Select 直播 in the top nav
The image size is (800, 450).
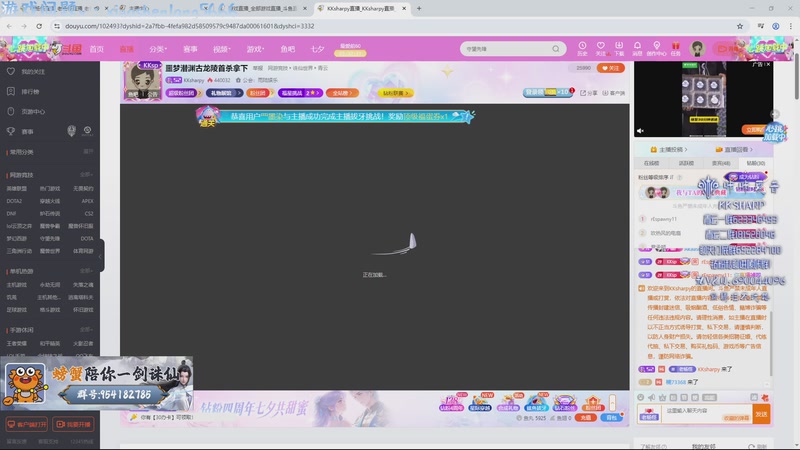coord(127,49)
